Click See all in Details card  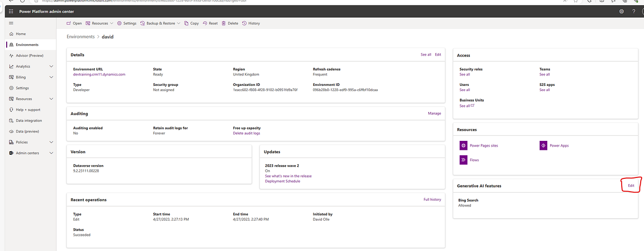tap(426, 55)
